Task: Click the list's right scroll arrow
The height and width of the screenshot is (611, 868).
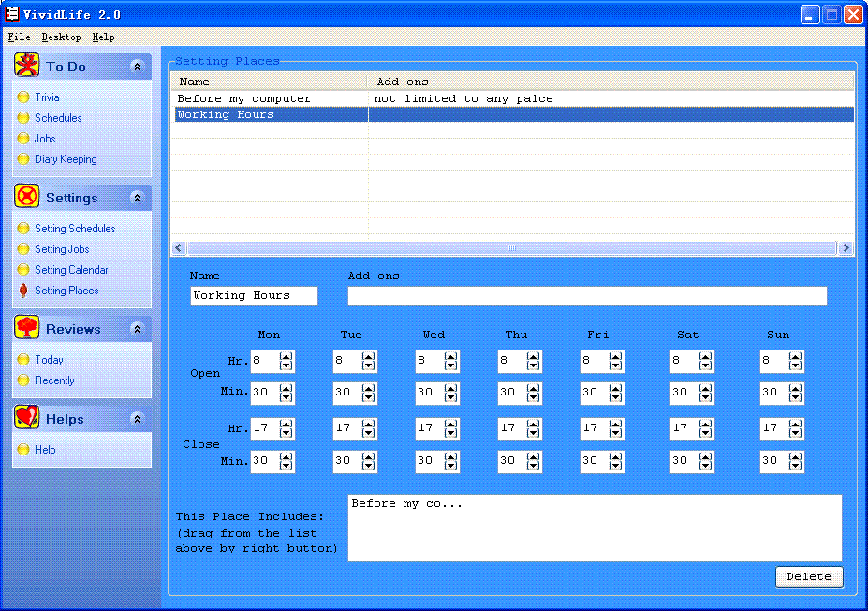Action: tap(846, 248)
